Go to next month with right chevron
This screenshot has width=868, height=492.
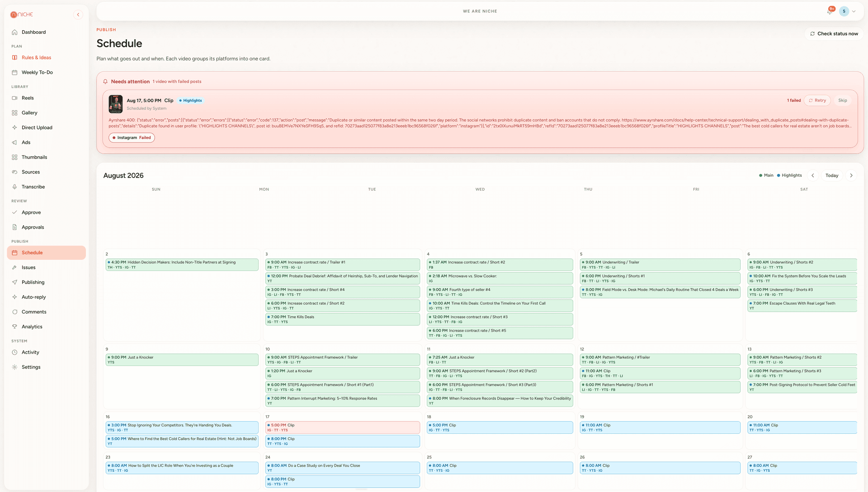pyautogui.click(x=851, y=175)
